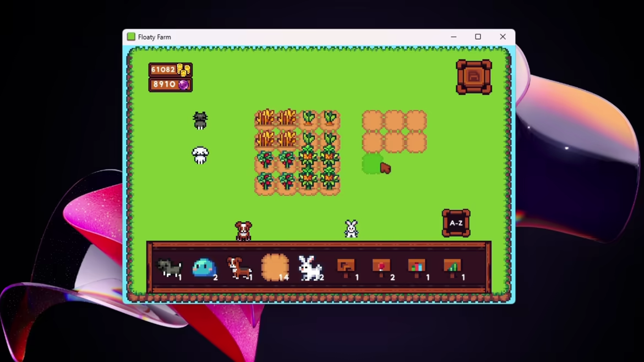
Task: Click the sprout in the top-right crop tile
Action: pos(329,119)
